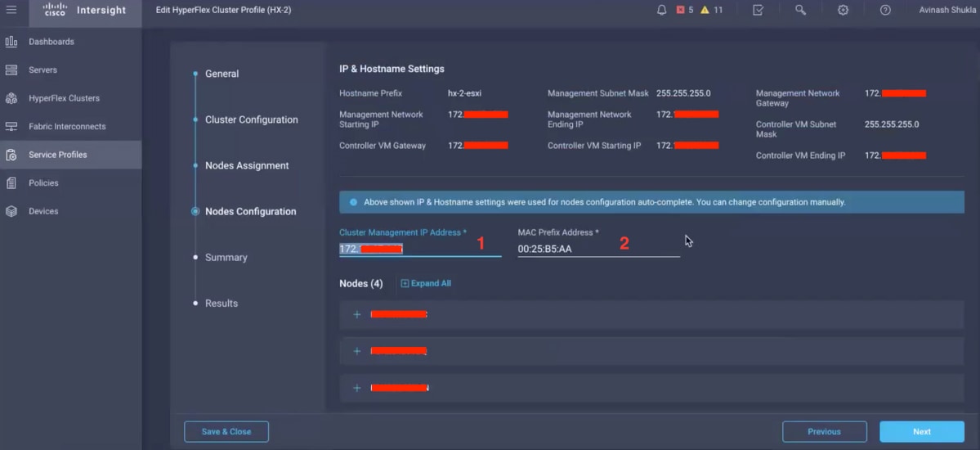Open Fabric Interconnects section

(67, 127)
